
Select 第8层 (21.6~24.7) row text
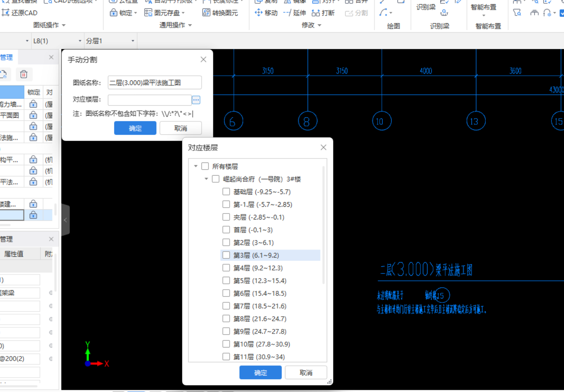tap(260, 318)
